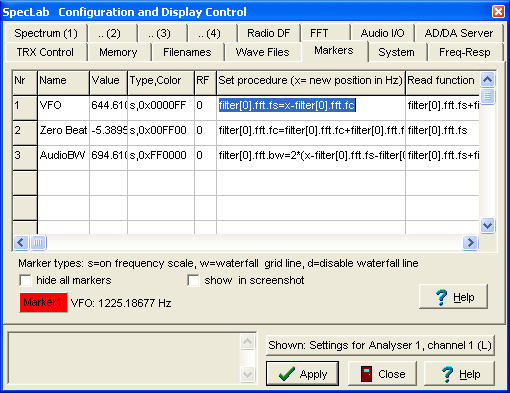Switch to the Freq-Resp tab
The height and width of the screenshot is (393, 510).
pos(465,52)
